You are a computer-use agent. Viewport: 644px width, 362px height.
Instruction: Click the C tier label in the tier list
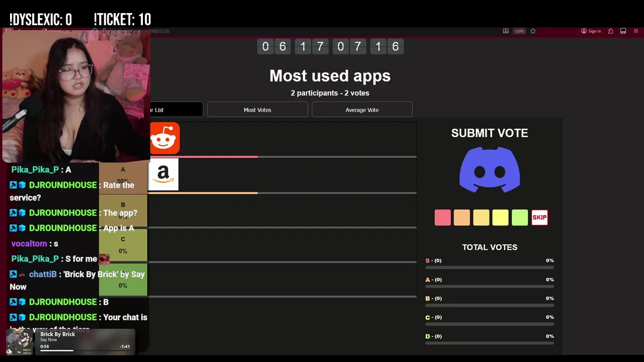tap(123, 245)
